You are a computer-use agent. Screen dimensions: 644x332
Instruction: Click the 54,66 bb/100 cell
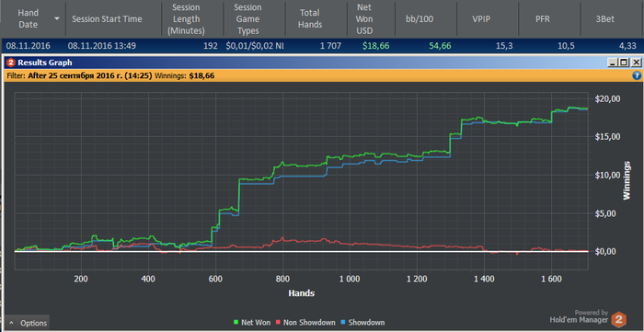[440, 46]
